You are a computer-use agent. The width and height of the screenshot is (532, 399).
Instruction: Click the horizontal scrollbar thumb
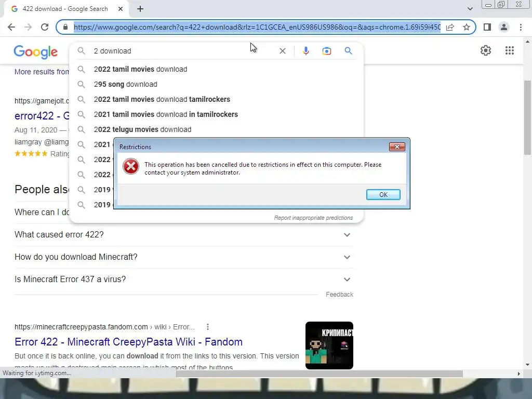[x=320, y=374]
